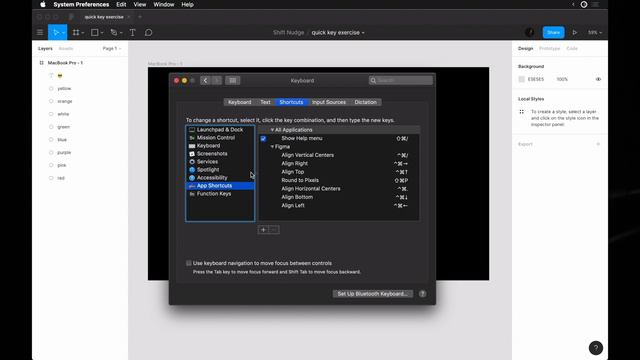Open the Move tool options arrow
This screenshot has height=360, width=640.
coord(63,33)
